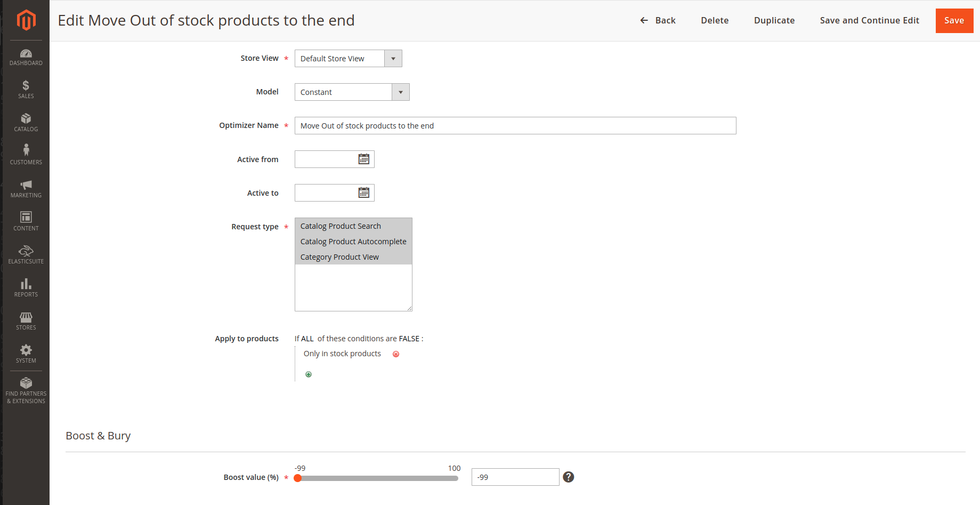Click the Optimizer Name input field
This screenshot has width=980, height=505.
[515, 125]
